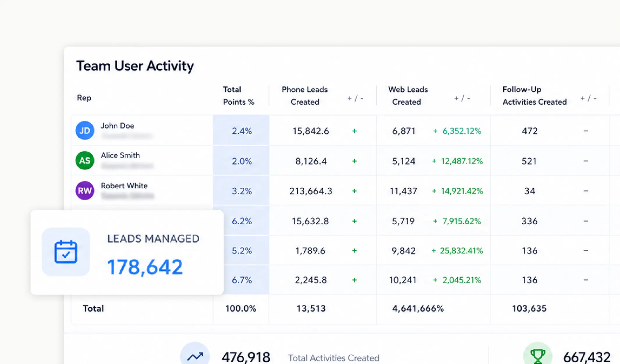
Task: Click the + 14,921.42% change value
Action: click(x=457, y=191)
